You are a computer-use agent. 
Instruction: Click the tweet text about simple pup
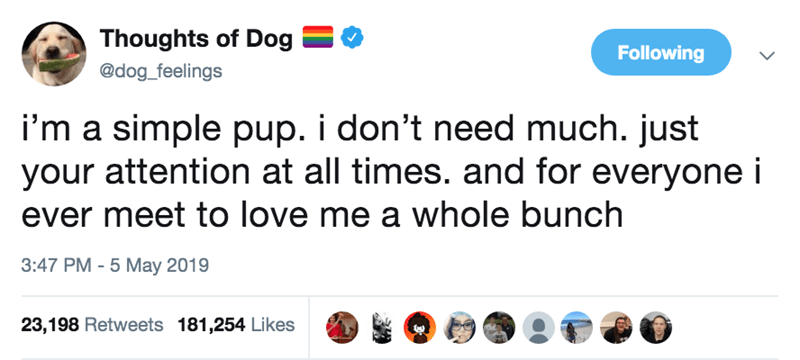pyautogui.click(x=391, y=172)
